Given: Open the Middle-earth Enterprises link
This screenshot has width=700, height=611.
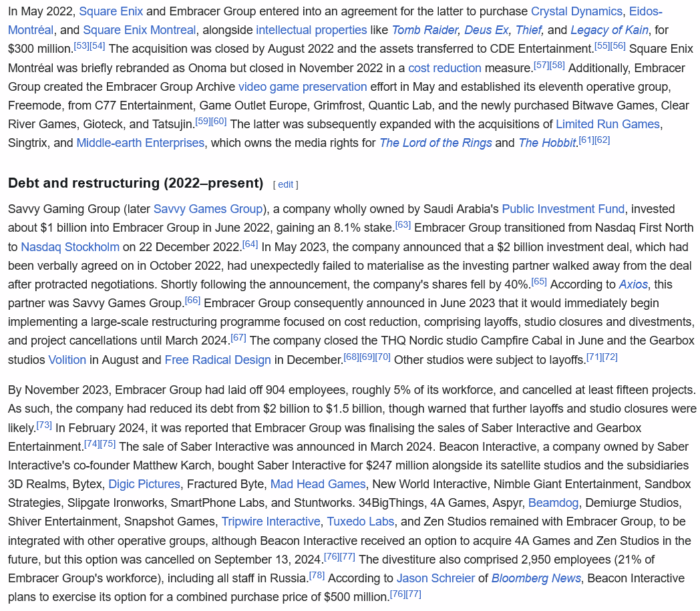Looking at the screenshot, I should 141,143.
